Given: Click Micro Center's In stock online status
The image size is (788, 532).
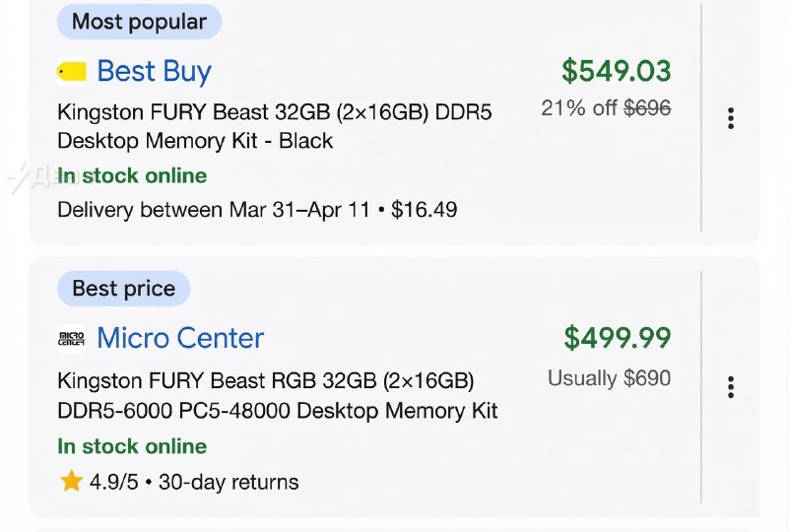Looking at the screenshot, I should coord(132,446).
